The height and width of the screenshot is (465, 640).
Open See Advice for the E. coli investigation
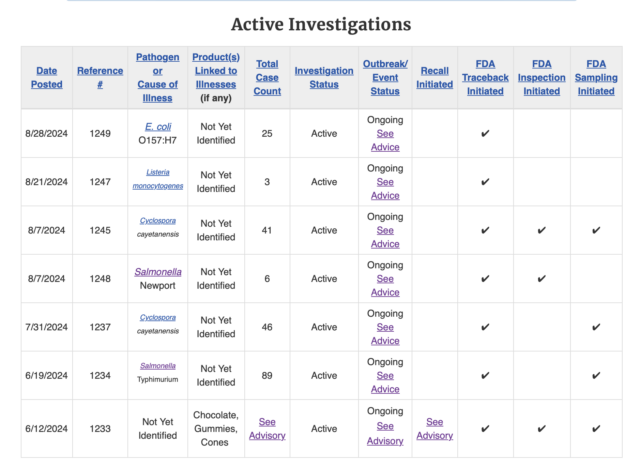click(x=385, y=140)
